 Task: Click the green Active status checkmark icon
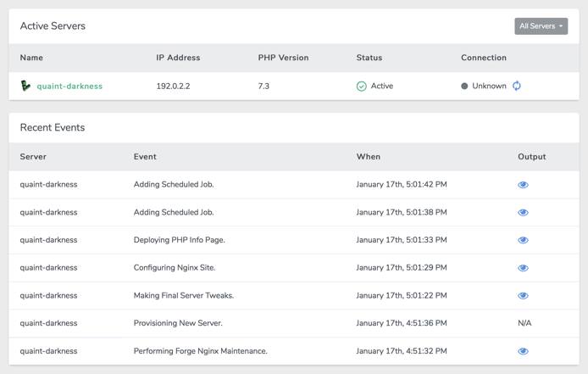tap(362, 86)
